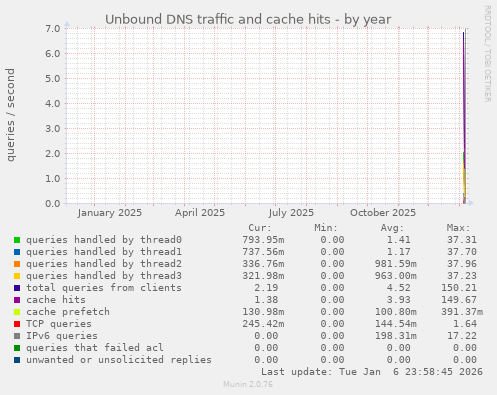The width and height of the screenshot is (497, 395).
Task: Click the 'queries handled by thread1' label
Action: (104, 252)
